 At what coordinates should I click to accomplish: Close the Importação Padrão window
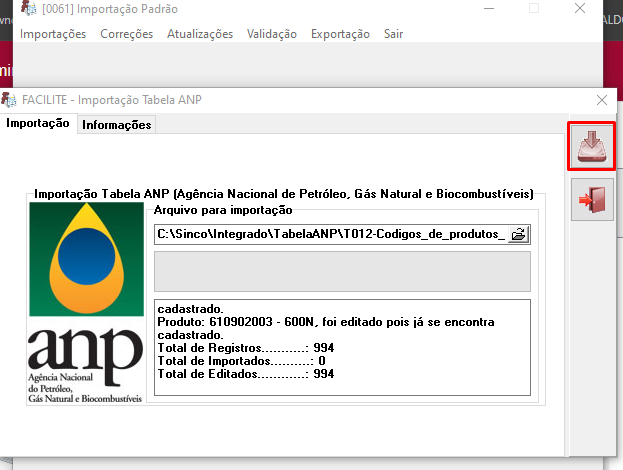(580, 8)
